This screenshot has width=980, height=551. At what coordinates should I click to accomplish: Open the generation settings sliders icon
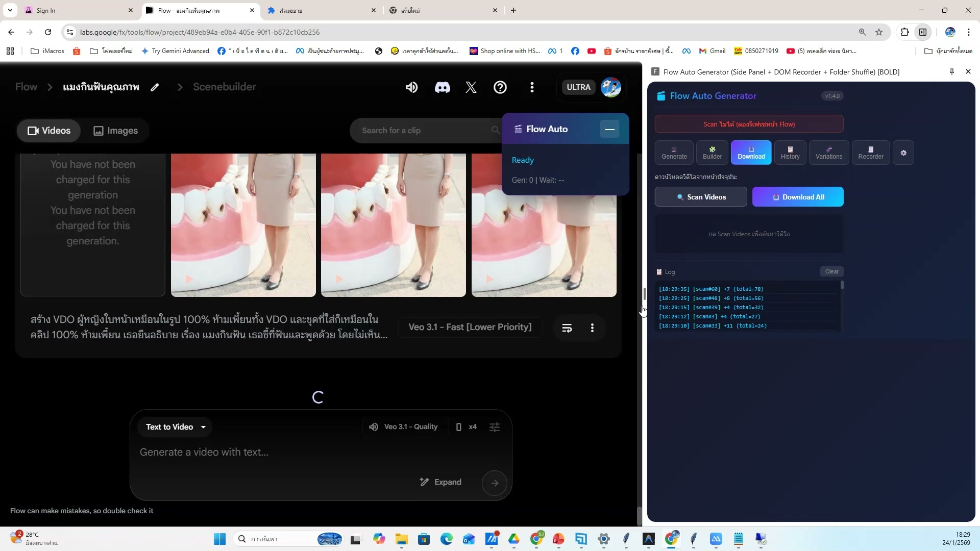(494, 427)
